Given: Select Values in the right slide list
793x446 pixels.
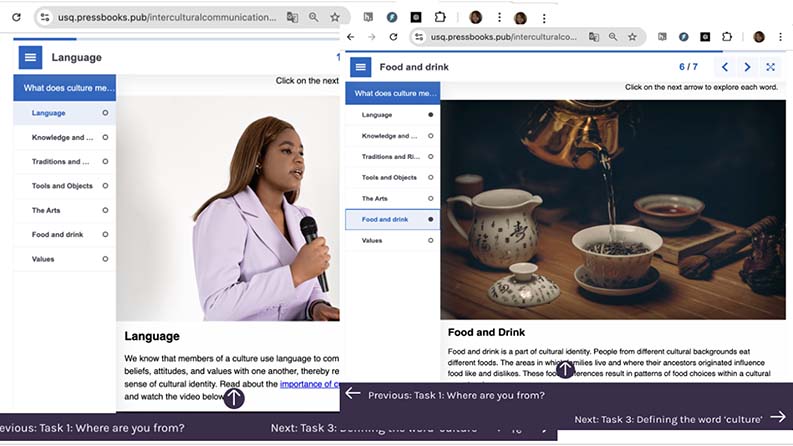Looking at the screenshot, I should pyautogui.click(x=372, y=240).
